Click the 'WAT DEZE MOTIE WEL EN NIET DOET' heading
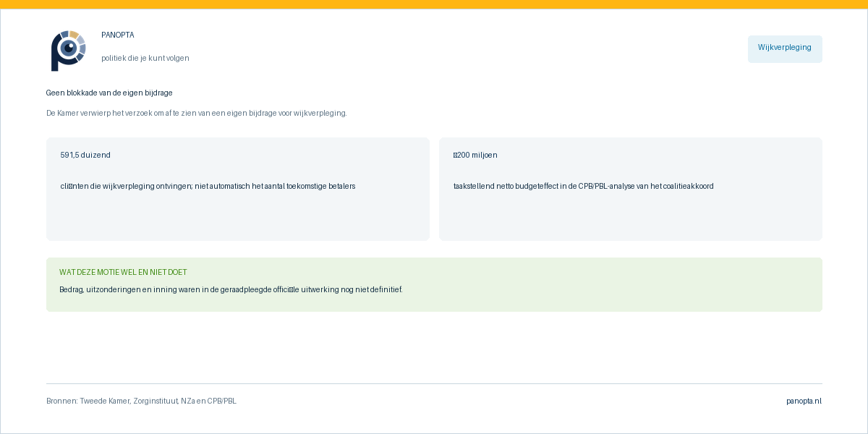 click(123, 273)
